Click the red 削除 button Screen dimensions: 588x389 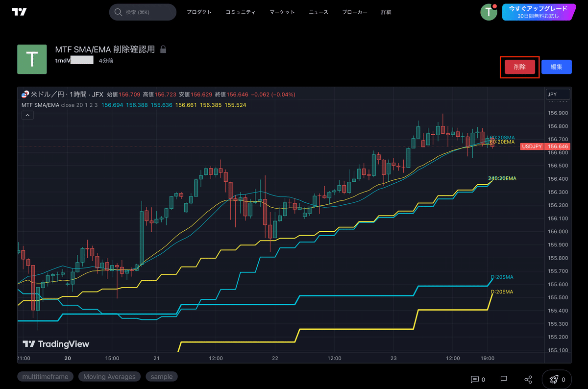pyautogui.click(x=520, y=67)
